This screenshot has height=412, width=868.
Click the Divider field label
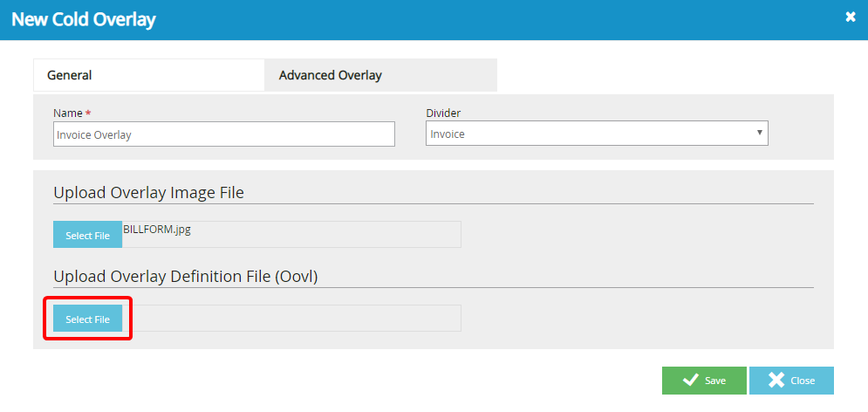tap(443, 113)
